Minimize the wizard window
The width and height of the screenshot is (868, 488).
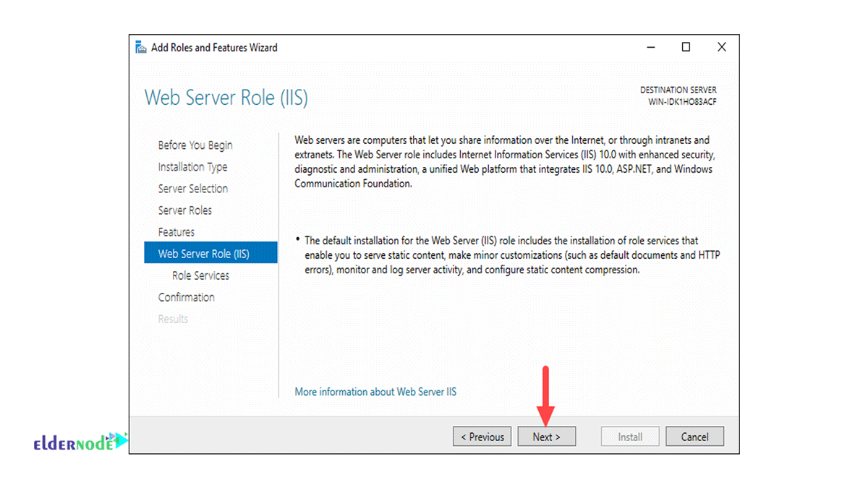(x=650, y=46)
